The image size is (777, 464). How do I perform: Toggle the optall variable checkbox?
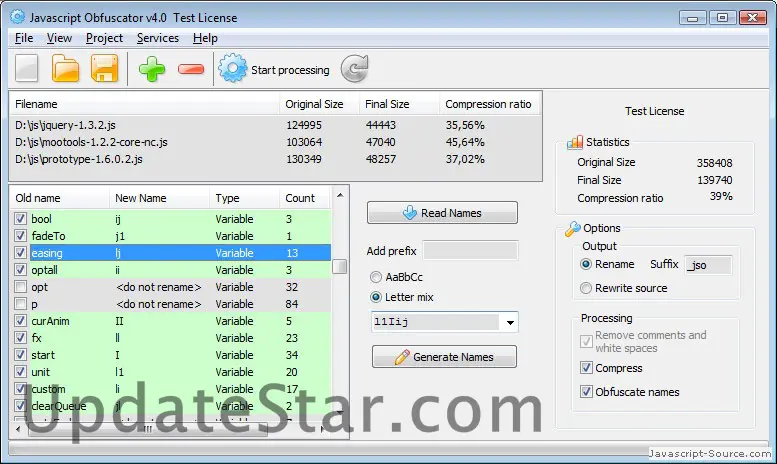click(20, 269)
